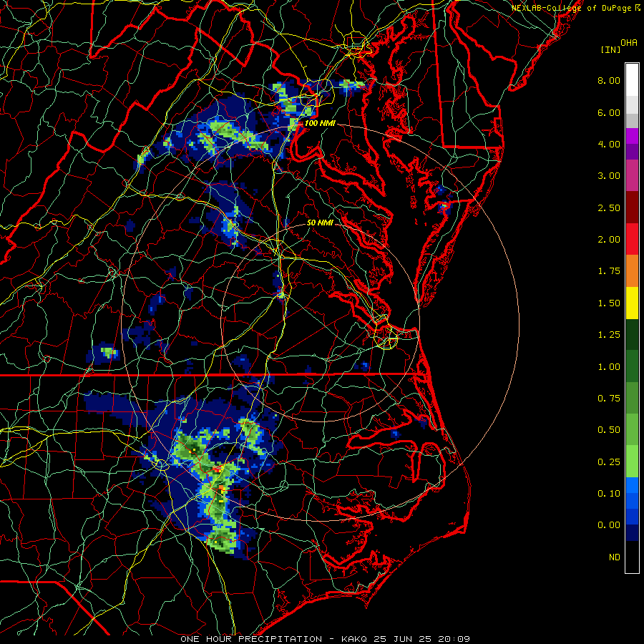The image size is (644, 644).
Task: Click the bright red swatch in the color scale
Action: (632, 239)
